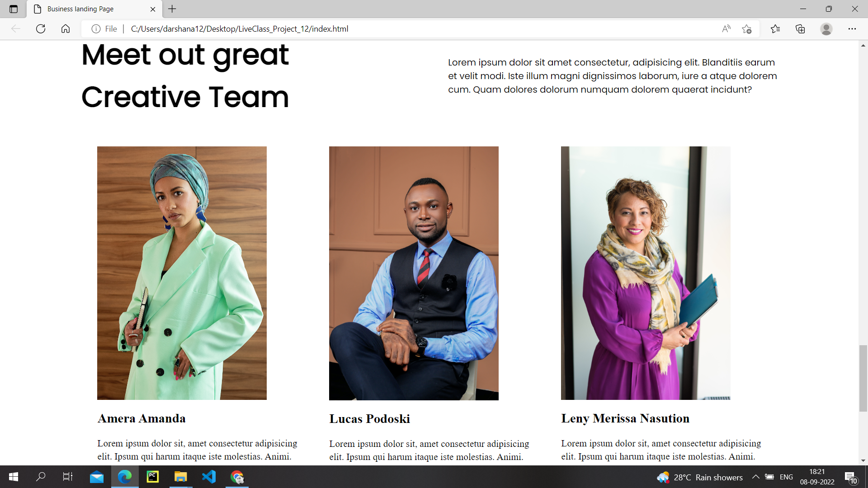Add page to favorites star icon
The image size is (868, 488).
(x=746, y=29)
